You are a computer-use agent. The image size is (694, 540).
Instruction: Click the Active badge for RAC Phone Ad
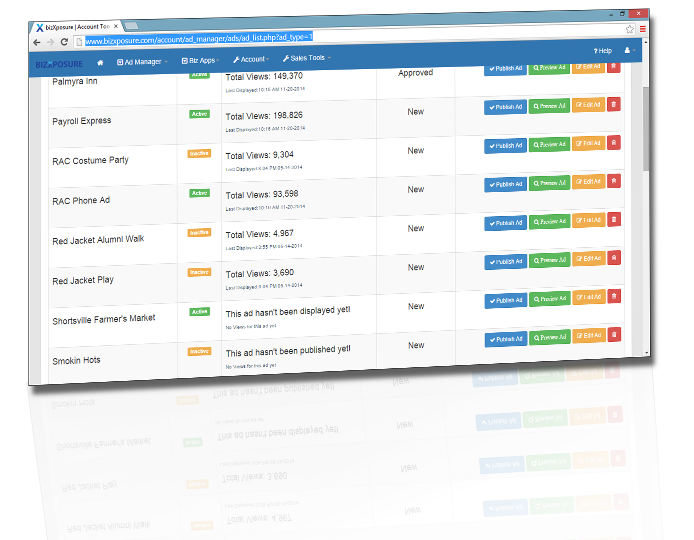(200, 193)
